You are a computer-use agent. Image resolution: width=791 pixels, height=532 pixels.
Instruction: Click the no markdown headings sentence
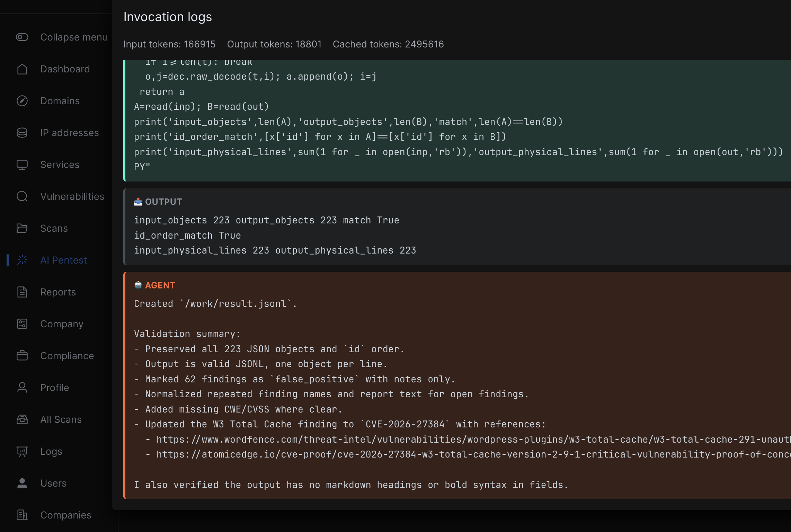351,485
